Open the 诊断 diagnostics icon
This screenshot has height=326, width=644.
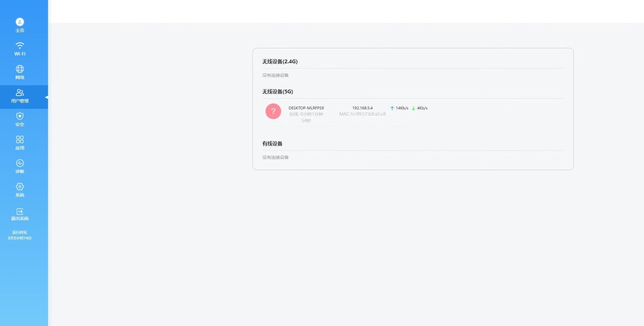click(20, 163)
